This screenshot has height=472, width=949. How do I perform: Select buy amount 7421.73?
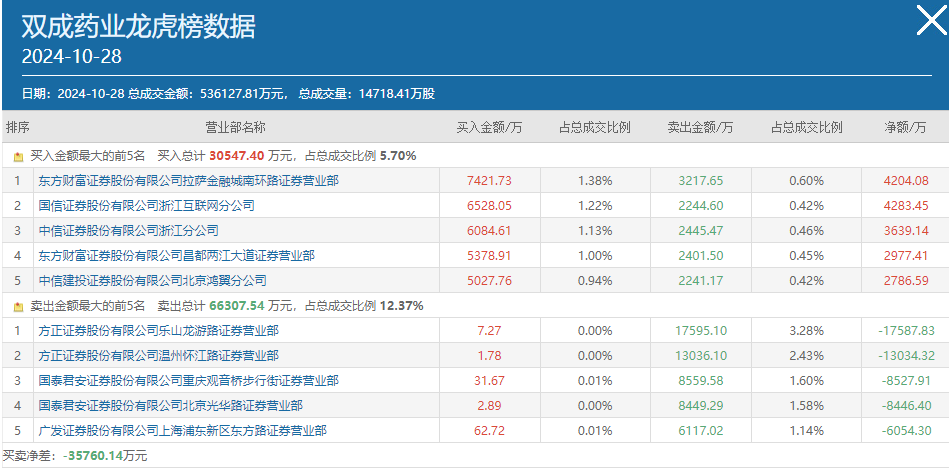click(489, 181)
